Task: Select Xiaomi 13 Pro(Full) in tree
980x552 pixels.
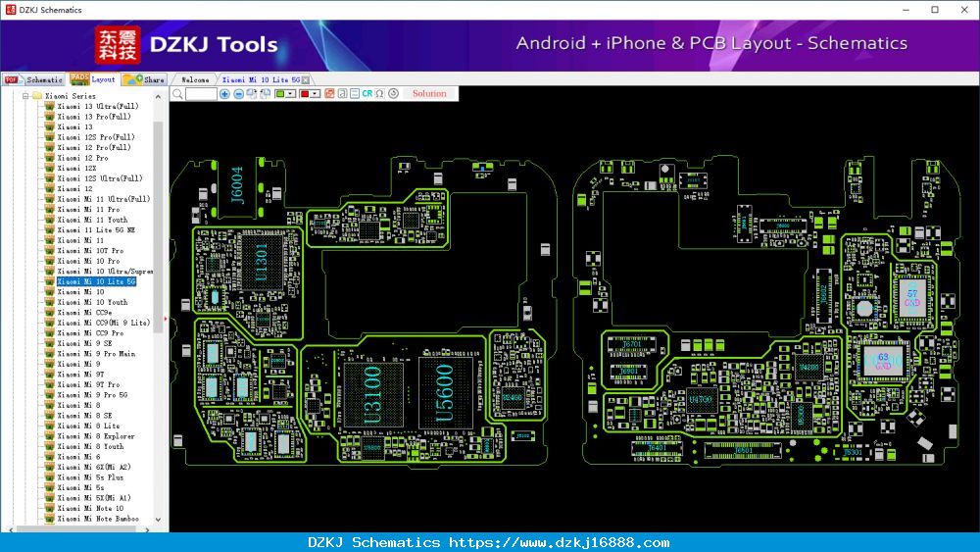Action: coord(94,117)
